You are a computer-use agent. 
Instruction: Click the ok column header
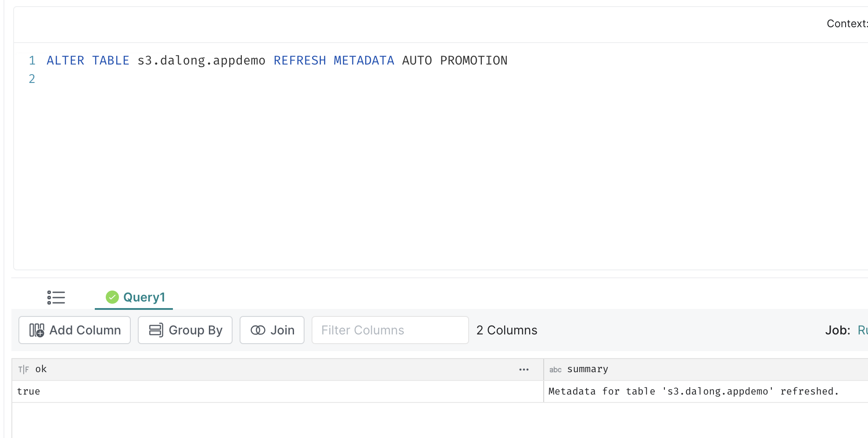tap(277, 370)
